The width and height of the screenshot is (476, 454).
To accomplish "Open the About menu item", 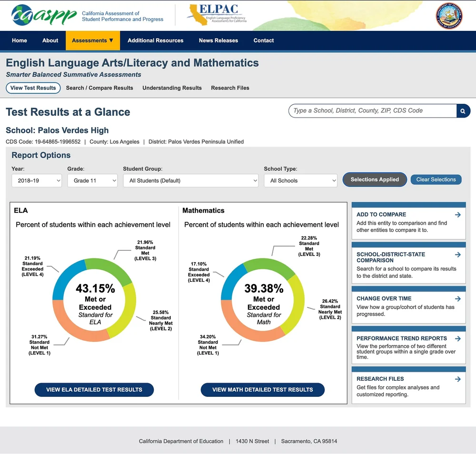I will coord(50,40).
